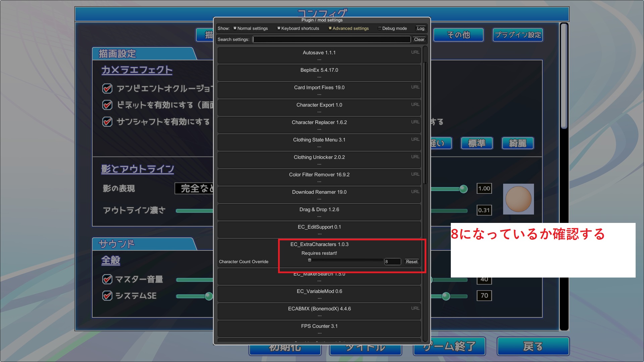644x362 pixels.
Task: Open the その他 tab
Action: pyautogui.click(x=458, y=35)
